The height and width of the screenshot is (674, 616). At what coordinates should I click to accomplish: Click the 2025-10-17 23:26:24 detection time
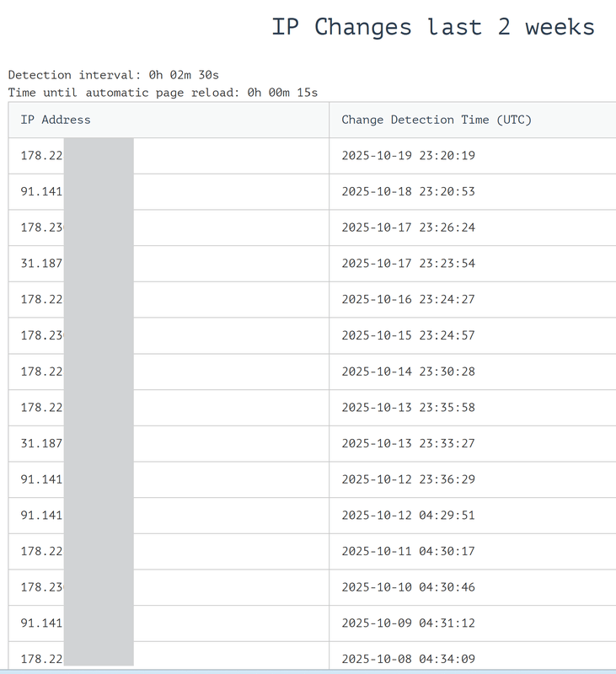pyautogui.click(x=408, y=227)
